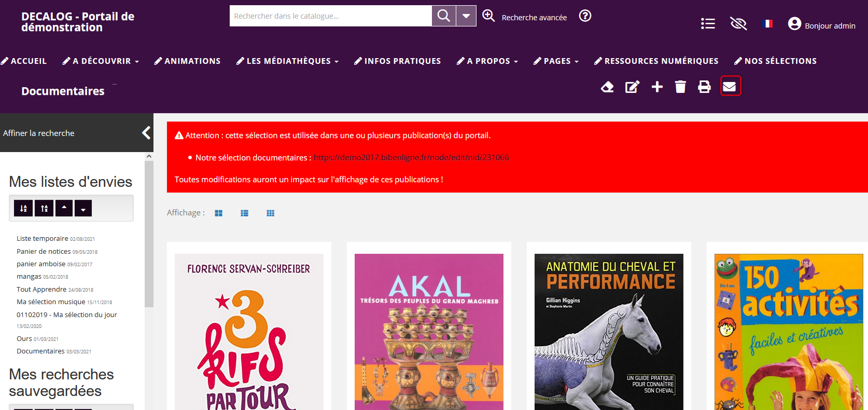Switch to large tiles display view
The width and height of the screenshot is (868, 410).
click(x=219, y=213)
